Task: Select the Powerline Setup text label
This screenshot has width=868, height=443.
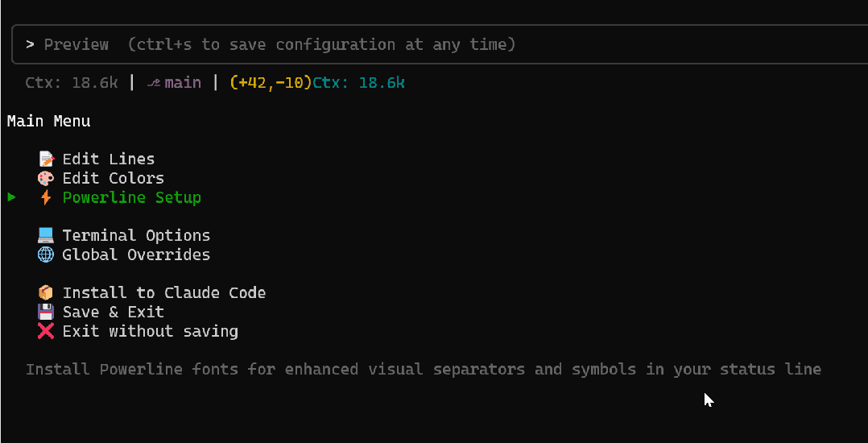Action: click(x=132, y=198)
